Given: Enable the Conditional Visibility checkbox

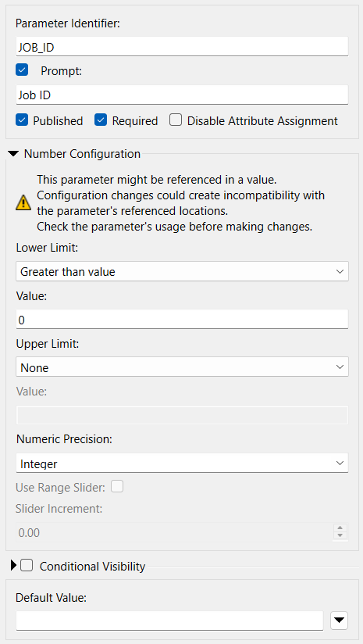Looking at the screenshot, I should coord(27,566).
